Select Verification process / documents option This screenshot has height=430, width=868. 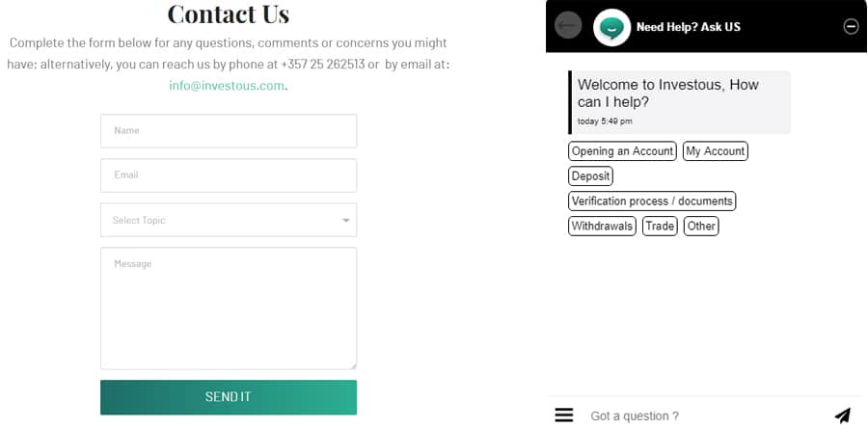tap(652, 202)
